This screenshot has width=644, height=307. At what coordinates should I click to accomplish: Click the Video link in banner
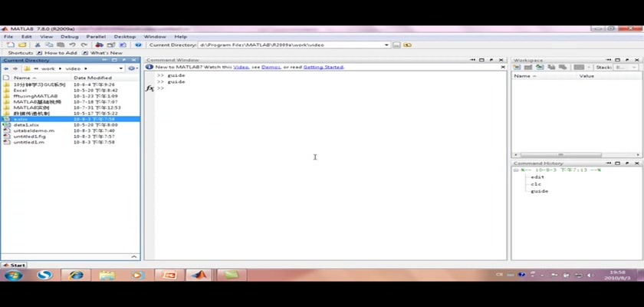point(241,67)
